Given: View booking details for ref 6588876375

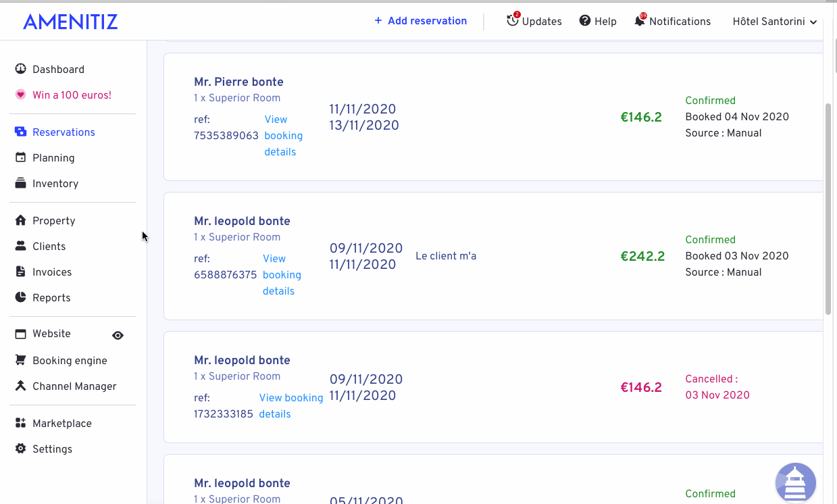Looking at the screenshot, I should tap(282, 275).
